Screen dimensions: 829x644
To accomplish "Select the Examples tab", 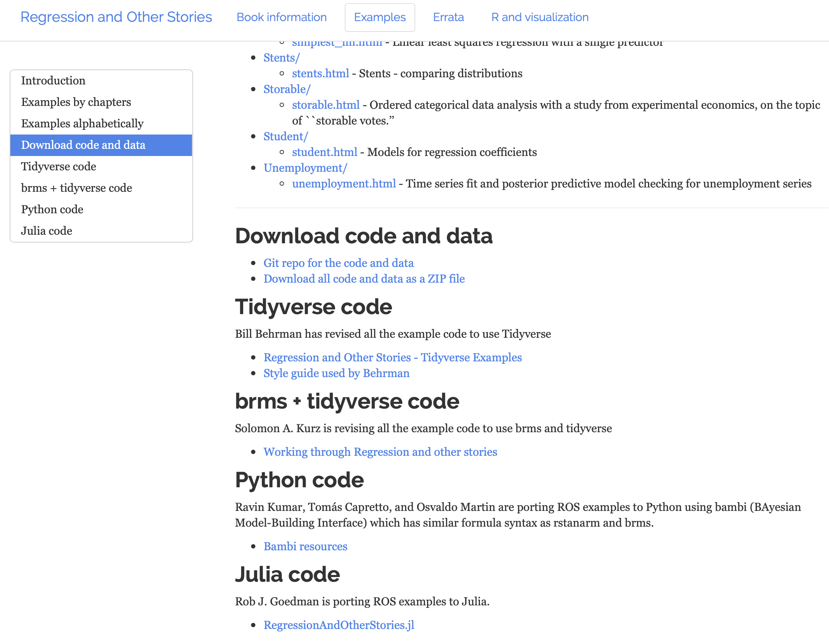I will click(379, 17).
